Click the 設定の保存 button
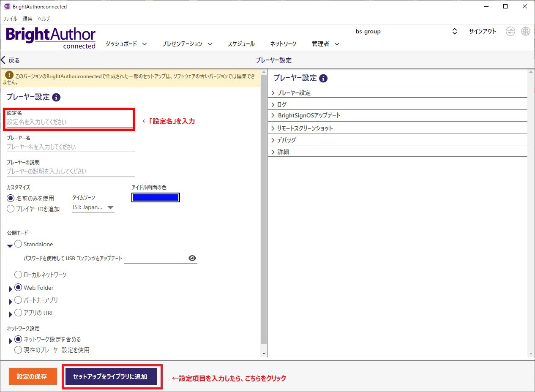 point(33,376)
